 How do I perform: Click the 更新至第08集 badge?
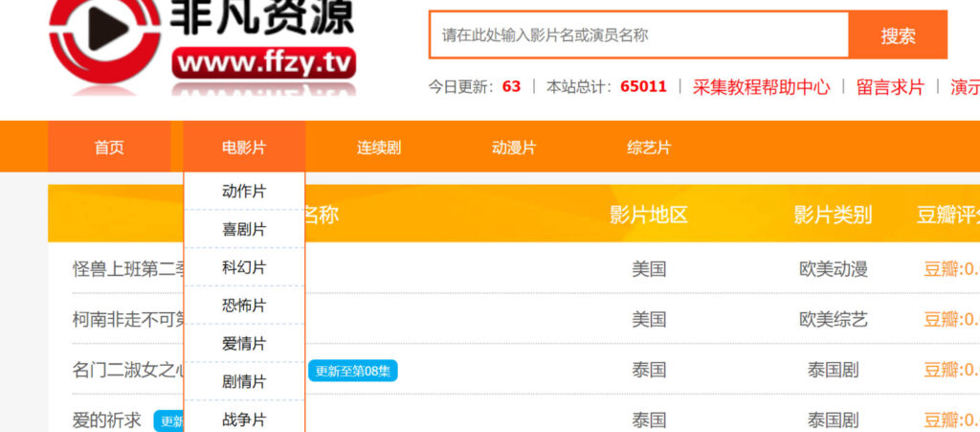(x=352, y=371)
